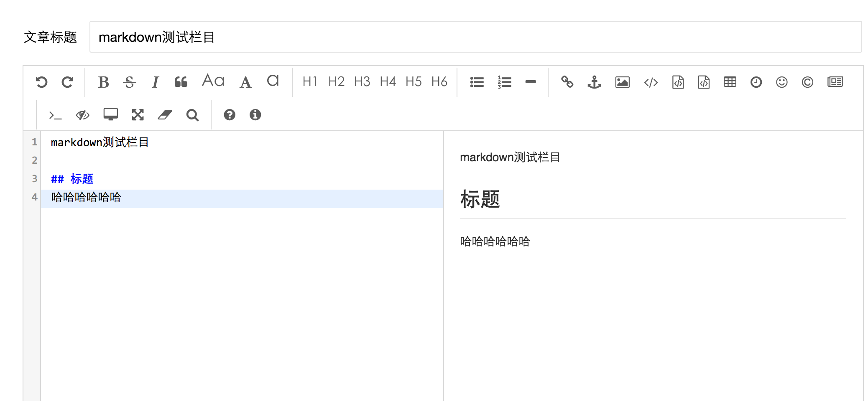This screenshot has height=401, width=868.
Task: Insert an unordered list
Action: tap(477, 82)
